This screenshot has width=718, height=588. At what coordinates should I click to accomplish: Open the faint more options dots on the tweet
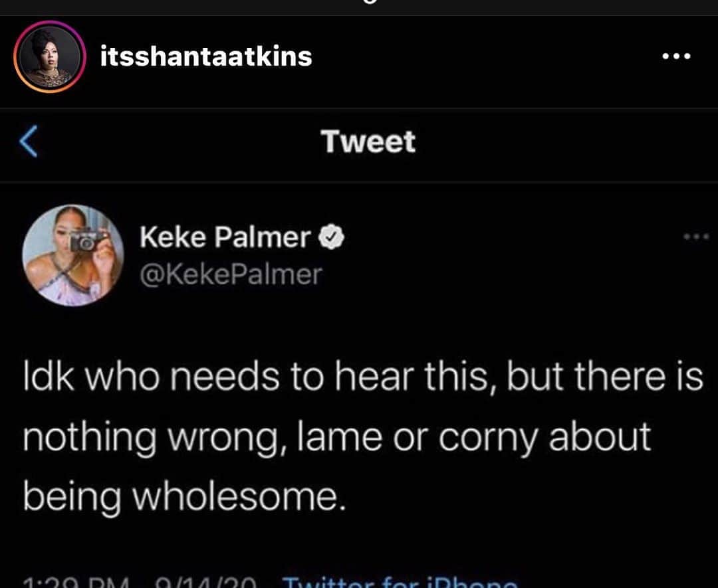click(696, 237)
